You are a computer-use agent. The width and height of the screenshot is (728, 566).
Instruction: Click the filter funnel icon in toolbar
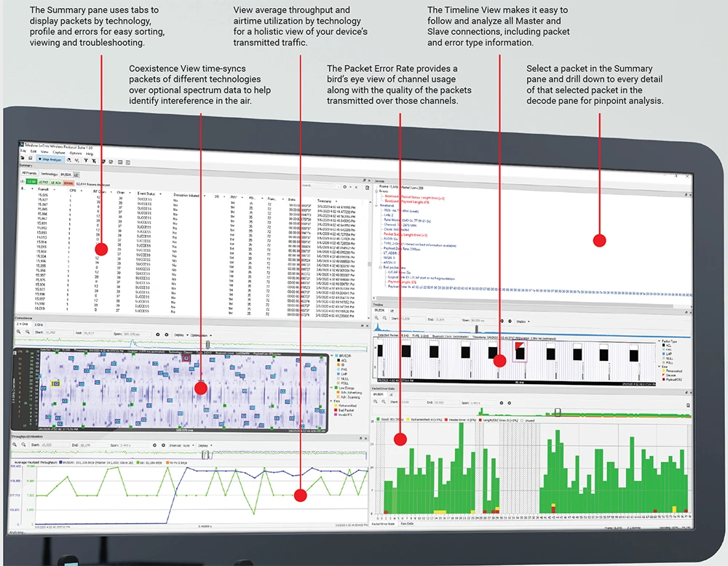tap(86, 161)
